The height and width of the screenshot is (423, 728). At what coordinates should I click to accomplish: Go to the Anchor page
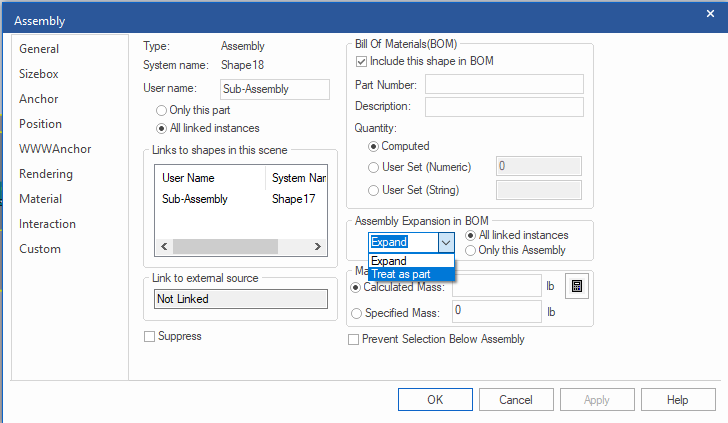click(39, 99)
